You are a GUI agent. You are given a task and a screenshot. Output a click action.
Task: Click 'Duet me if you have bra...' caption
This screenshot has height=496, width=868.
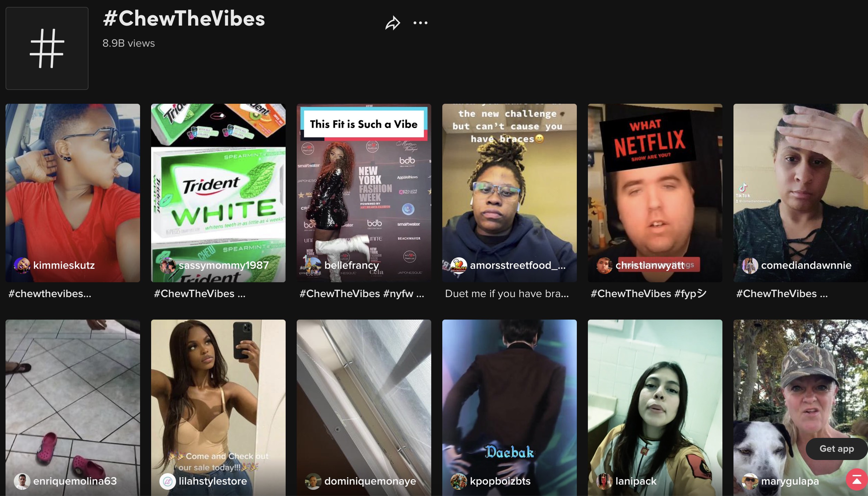coord(507,294)
